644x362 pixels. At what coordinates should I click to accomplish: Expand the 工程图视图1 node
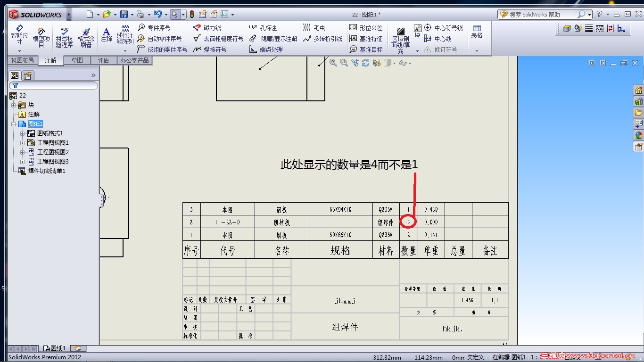pyautogui.click(x=22, y=143)
